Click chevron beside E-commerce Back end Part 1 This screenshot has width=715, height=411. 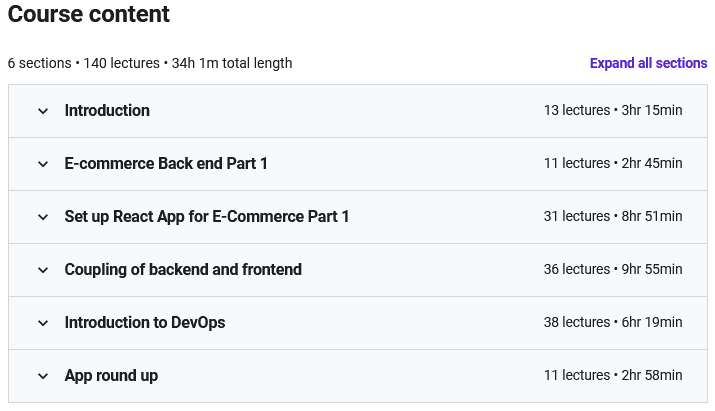[43, 164]
